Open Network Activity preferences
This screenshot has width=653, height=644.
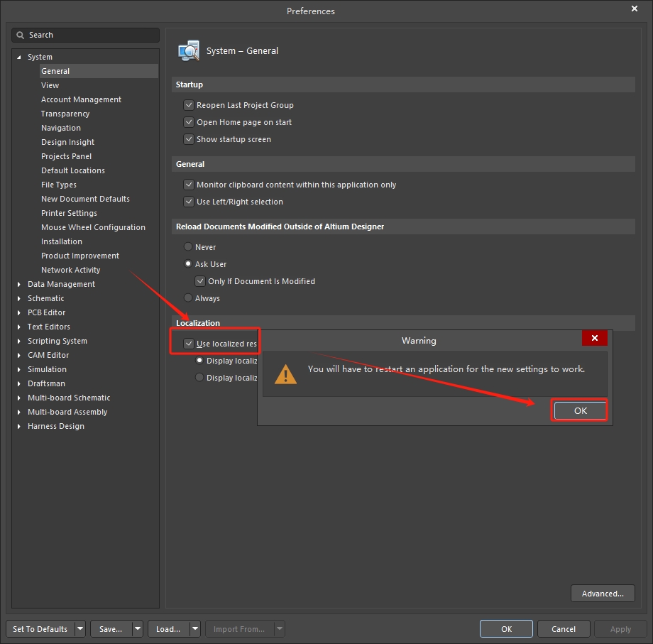click(x=71, y=270)
